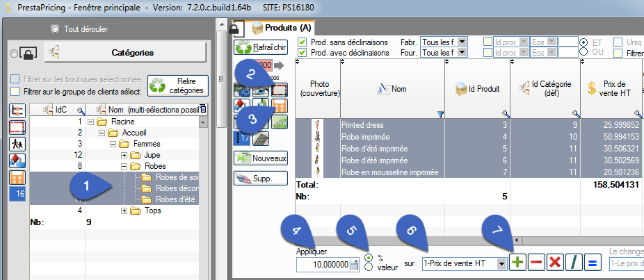Collapse the Femmes tree node
Image resolution: width=644 pixels, height=280 pixels.
click(x=113, y=144)
